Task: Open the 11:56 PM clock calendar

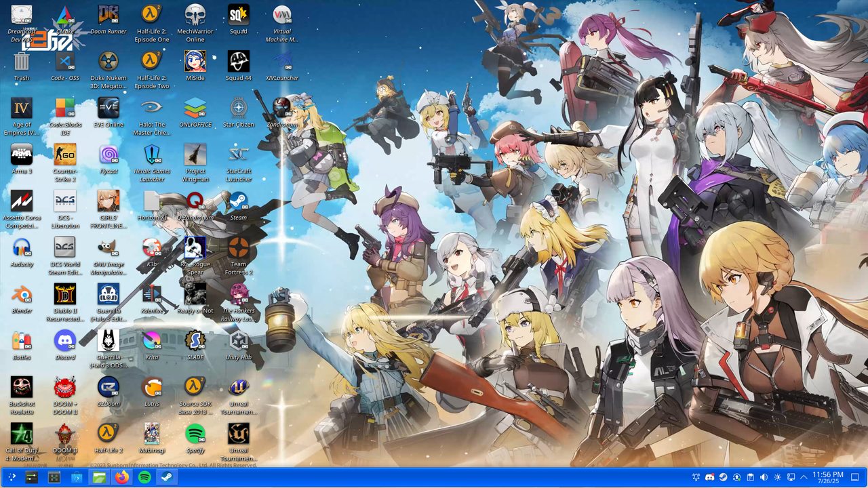Action: (x=828, y=478)
